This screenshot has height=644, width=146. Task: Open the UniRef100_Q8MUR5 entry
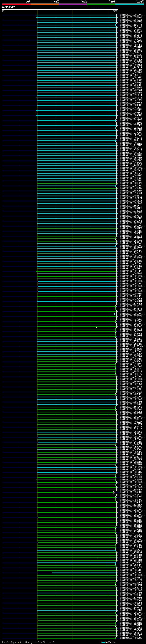pos(131,394)
